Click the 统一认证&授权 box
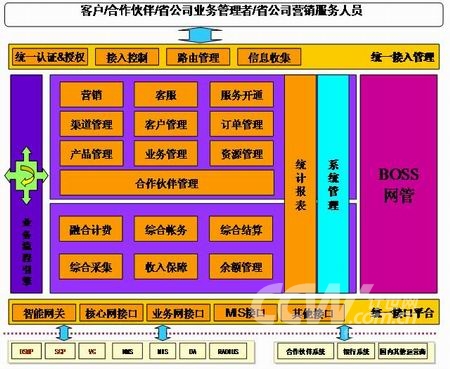The height and width of the screenshot is (369, 450). (x=50, y=57)
